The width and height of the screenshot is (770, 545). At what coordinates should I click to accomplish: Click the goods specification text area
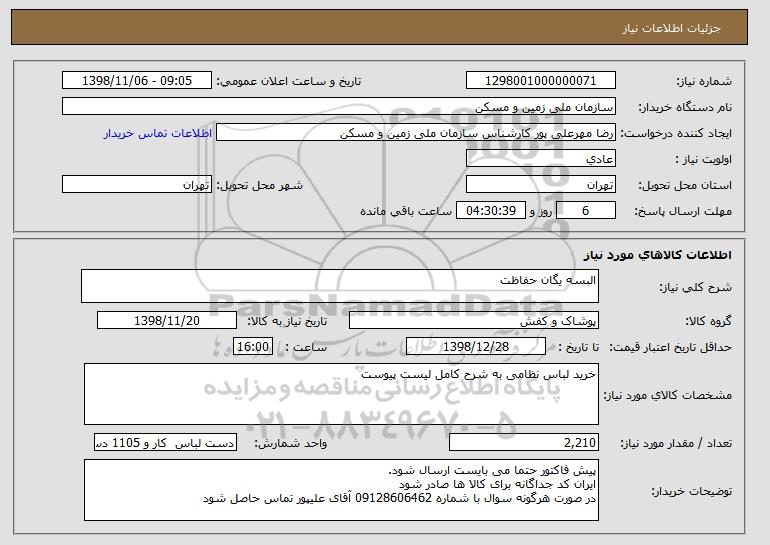click(341, 394)
